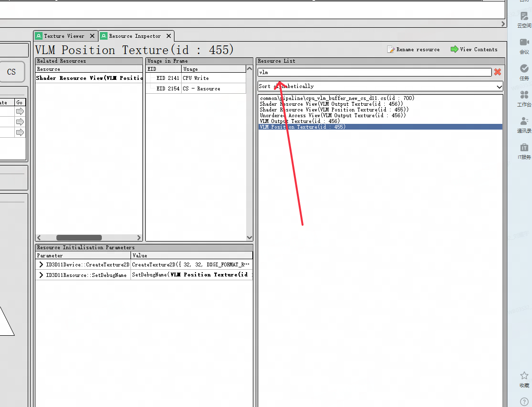Expand the ID3D11Device::CreateTexture2D row
The height and width of the screenshot is (407, 532).
pos(41,264)
